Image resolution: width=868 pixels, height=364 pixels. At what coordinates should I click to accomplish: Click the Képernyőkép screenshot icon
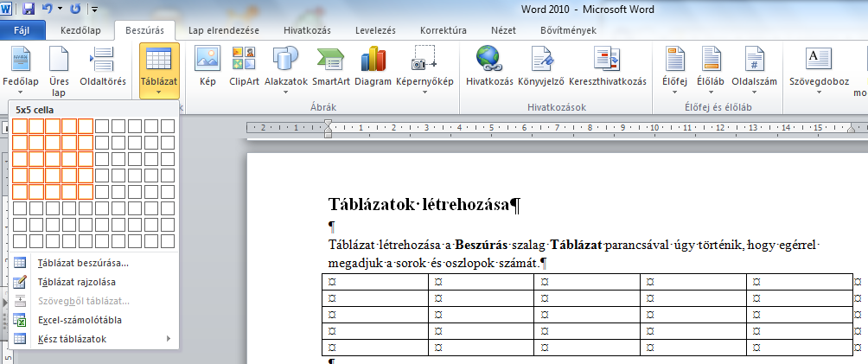pos(424,59)
